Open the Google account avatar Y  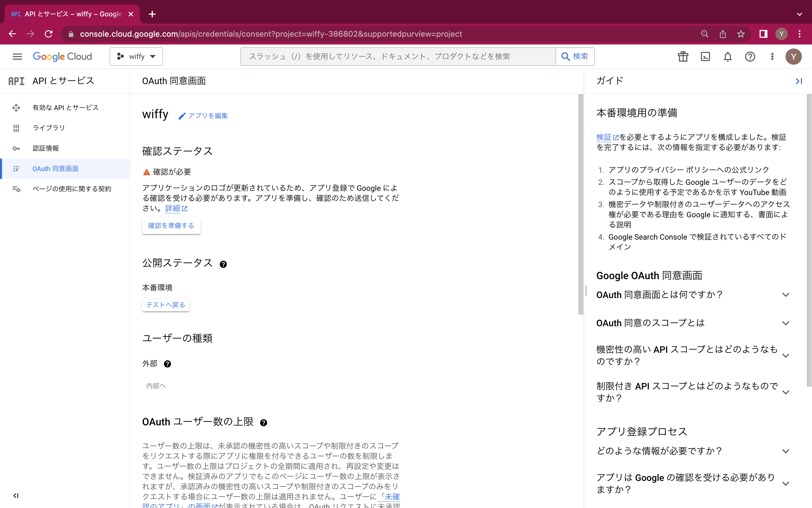tap(794, 56)
